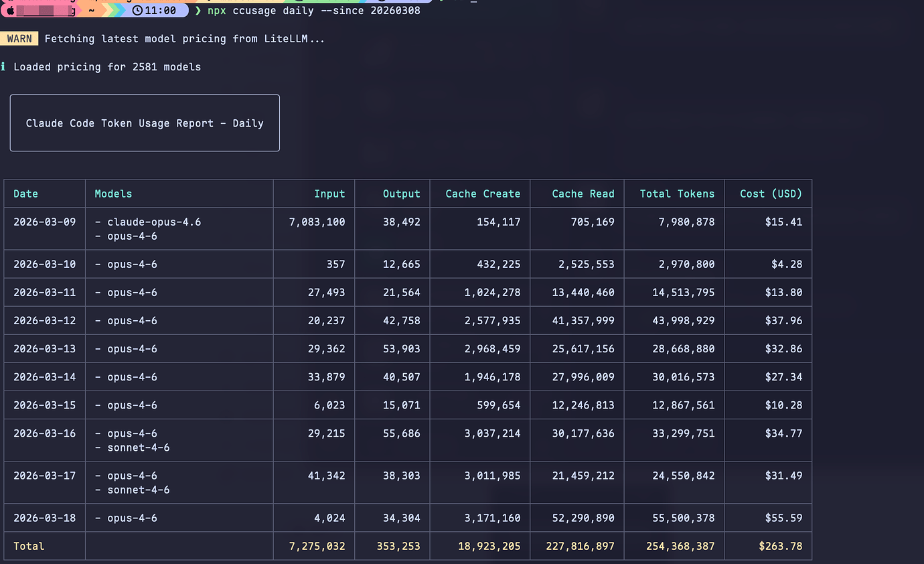Click the 254,368,387 total tokens value
The image size is (924, 564).
pyautogui.click(x=680, y=546)
